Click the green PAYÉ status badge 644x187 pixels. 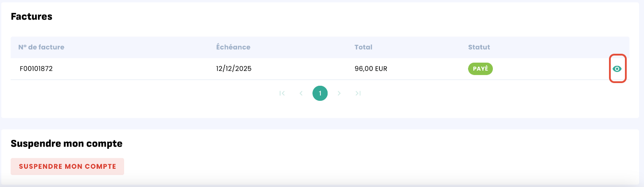pos(480,69)
